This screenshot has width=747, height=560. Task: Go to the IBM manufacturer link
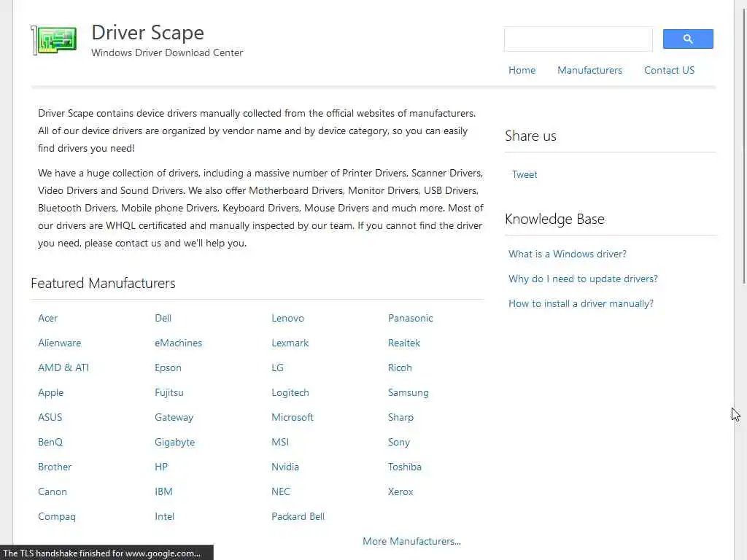pyautogui.click(x=163, y=491)
